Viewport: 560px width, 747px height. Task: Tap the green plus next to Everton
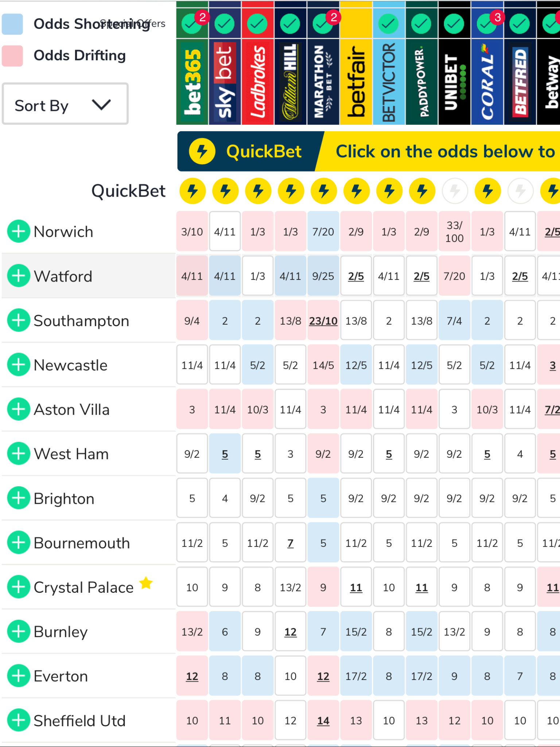pos(19,676)
